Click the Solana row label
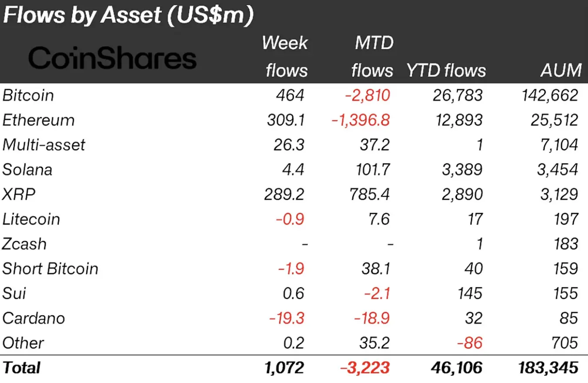 pyautogui.click(x=27, y=170)
